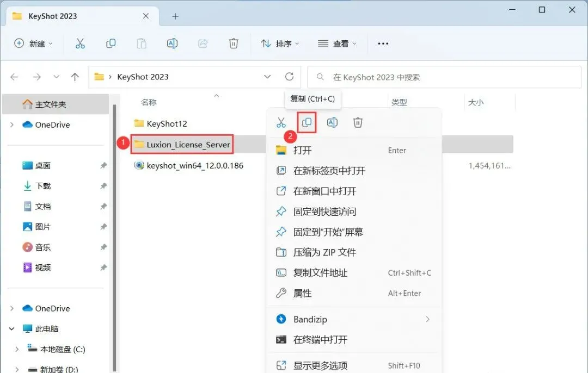Viewport: 588px width, 373px height.
Task: Go forward with the right arrow button
Action: point(37,77)
